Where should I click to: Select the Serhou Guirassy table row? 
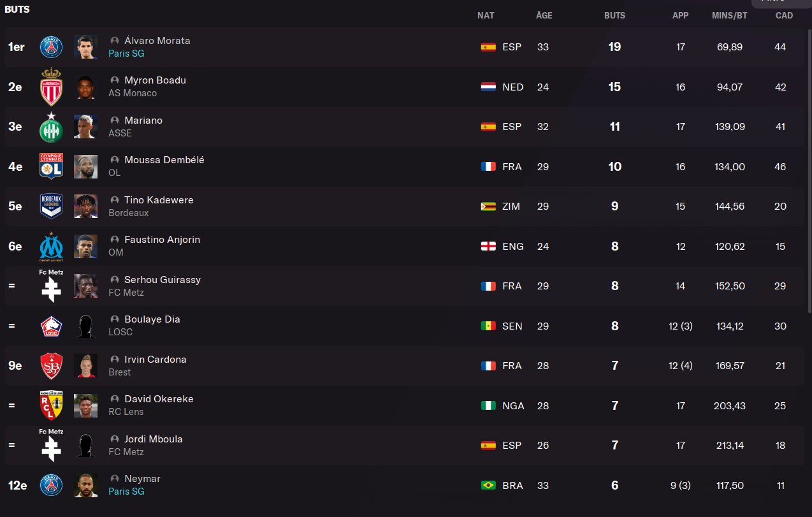tap(405, 286)
